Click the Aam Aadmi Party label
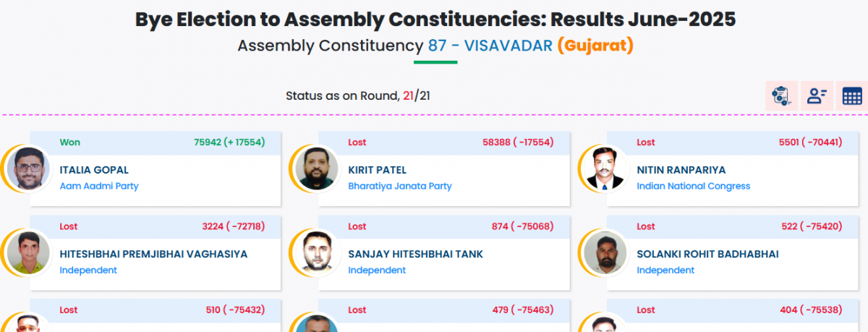Screen dimensions: 868x332 [99, 186]
